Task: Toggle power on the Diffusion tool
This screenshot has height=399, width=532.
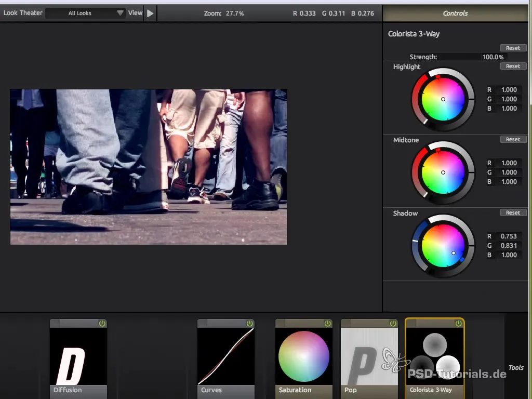Action: (x=102, y=323)
